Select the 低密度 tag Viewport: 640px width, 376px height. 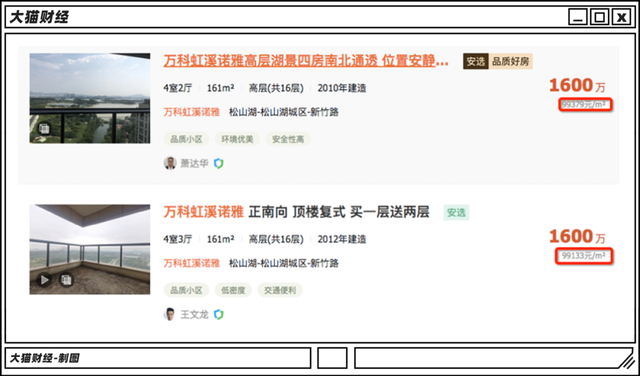[x=233, y=290]
